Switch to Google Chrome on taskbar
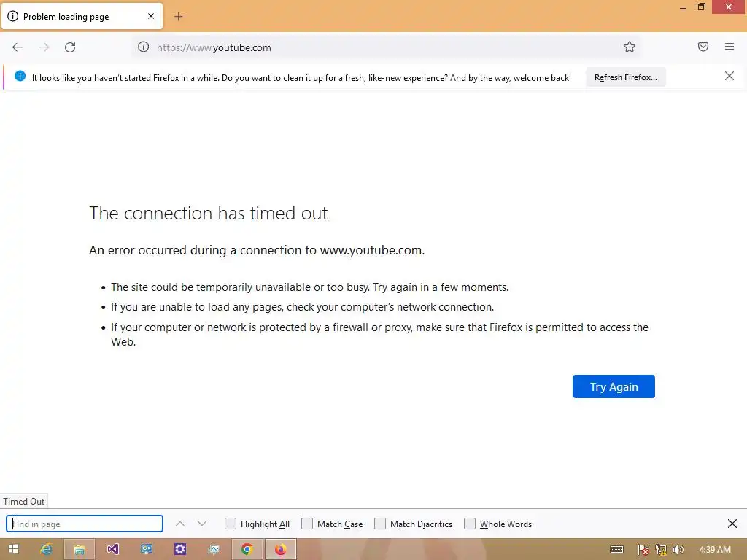The image size is (747, 560). click(247, 550)
